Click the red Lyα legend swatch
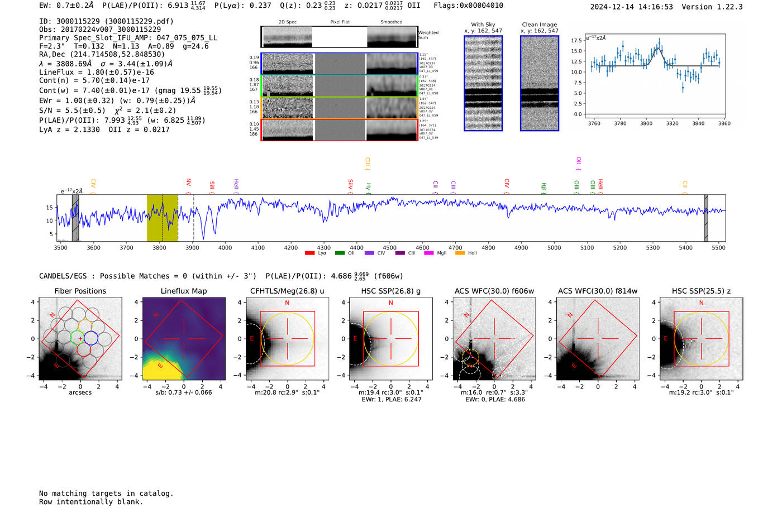This screenshot has width=782, height=532. 309,253
